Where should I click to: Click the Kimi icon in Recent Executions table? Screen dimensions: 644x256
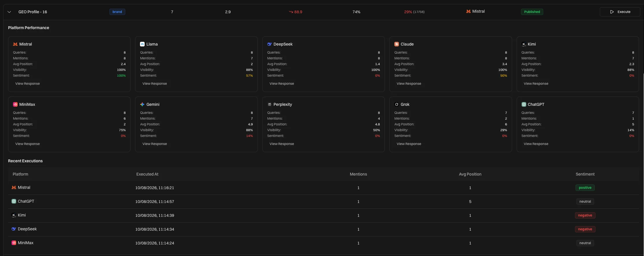pyautogui.click(x=14, y=215)
